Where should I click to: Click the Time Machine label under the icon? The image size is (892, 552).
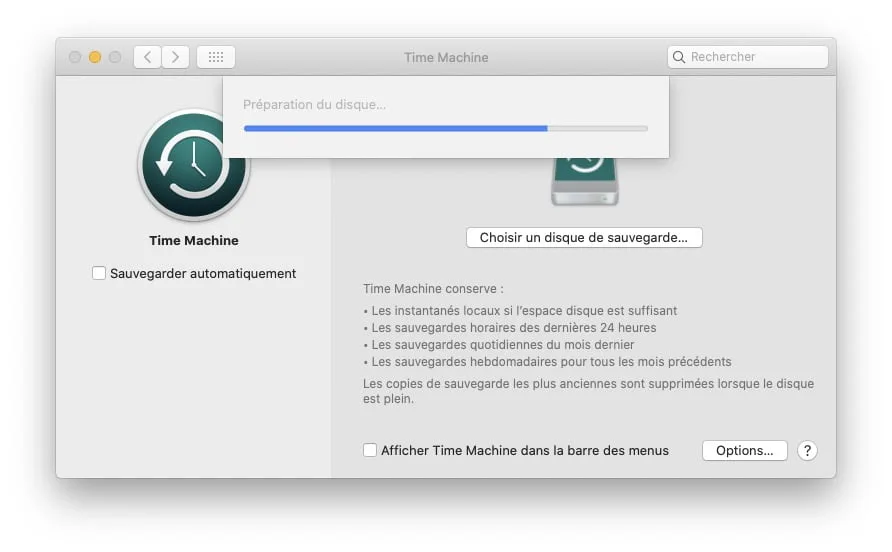click(x=193, y=241)
